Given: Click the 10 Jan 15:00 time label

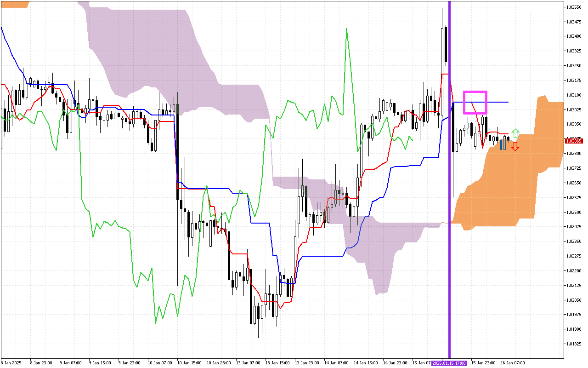Looking at the screenshot, I should point(189,363).
